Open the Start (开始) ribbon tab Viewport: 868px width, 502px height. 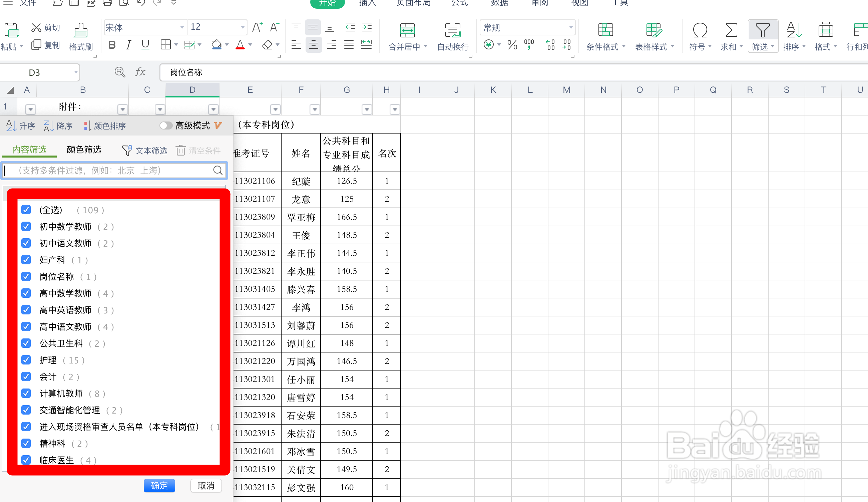(327, 3)
